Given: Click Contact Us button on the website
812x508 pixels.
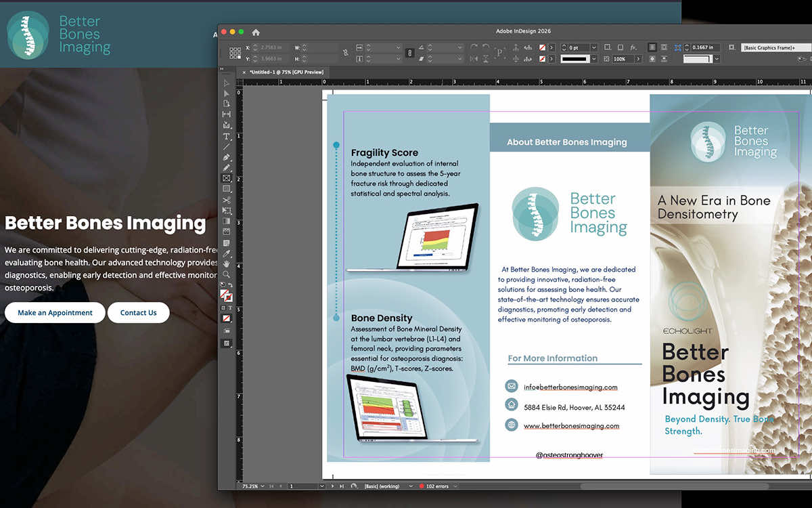Looking at the screenshot, I should tap(138, 312).
